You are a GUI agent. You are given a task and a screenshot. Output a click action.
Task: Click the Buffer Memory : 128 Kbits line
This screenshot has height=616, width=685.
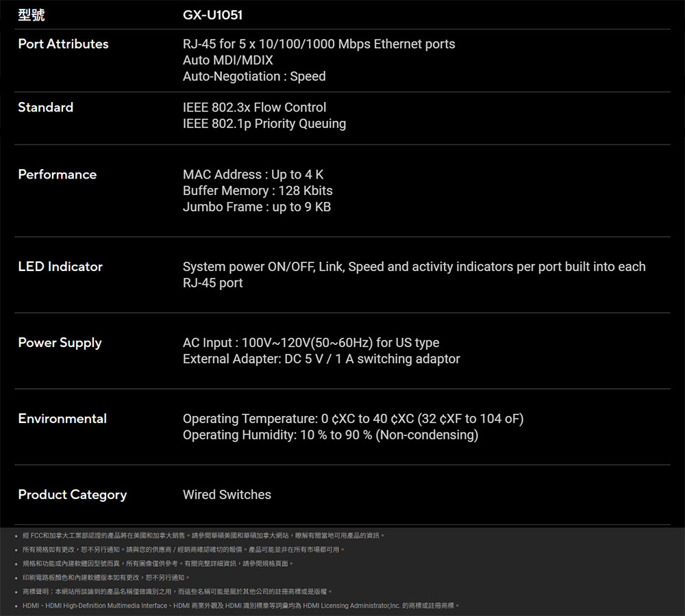258,191
